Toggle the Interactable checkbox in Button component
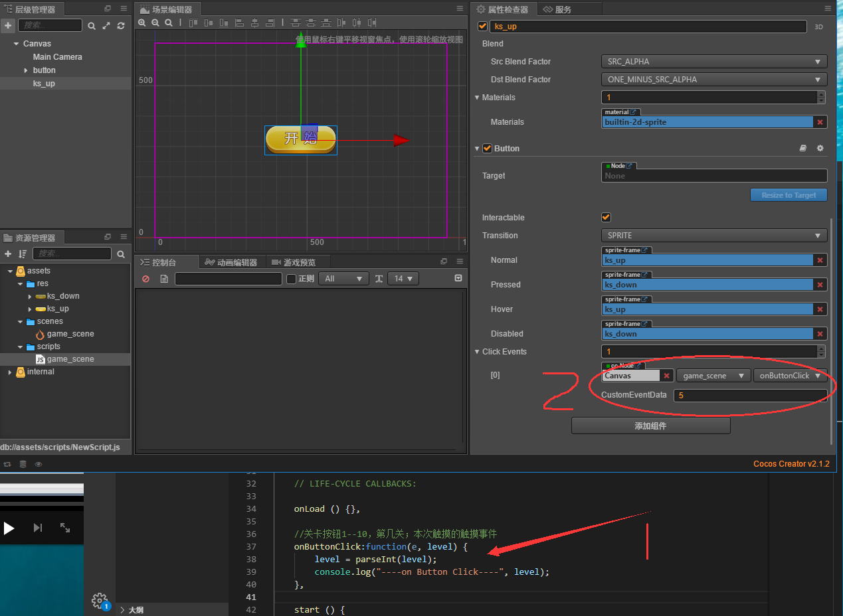Image resolution: width=843 pixels, height=616 pixels. pos(605,217)
